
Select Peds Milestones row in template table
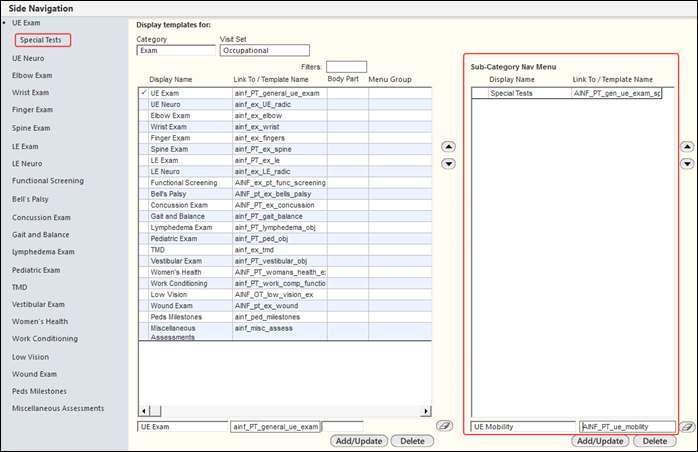pos(285,317)
